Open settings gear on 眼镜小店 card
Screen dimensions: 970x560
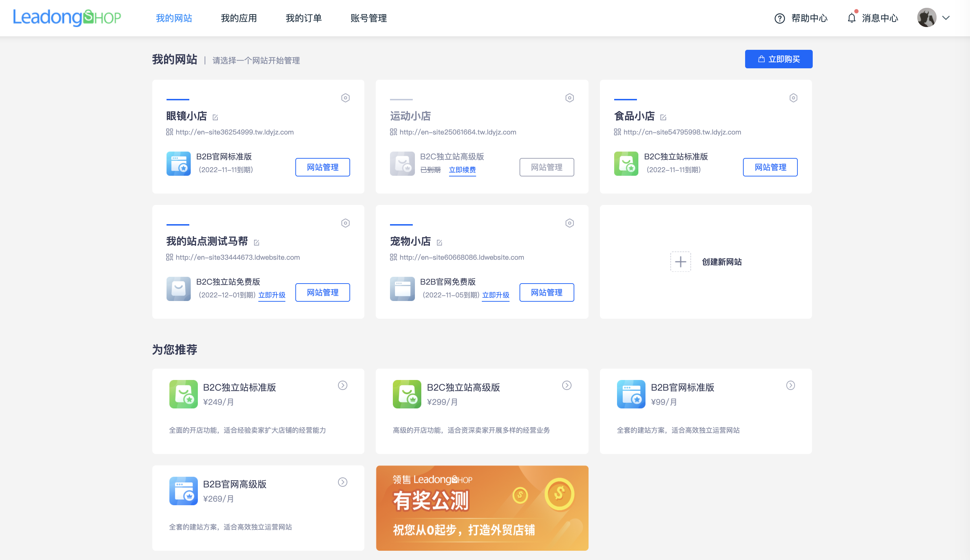click(346, 98)
